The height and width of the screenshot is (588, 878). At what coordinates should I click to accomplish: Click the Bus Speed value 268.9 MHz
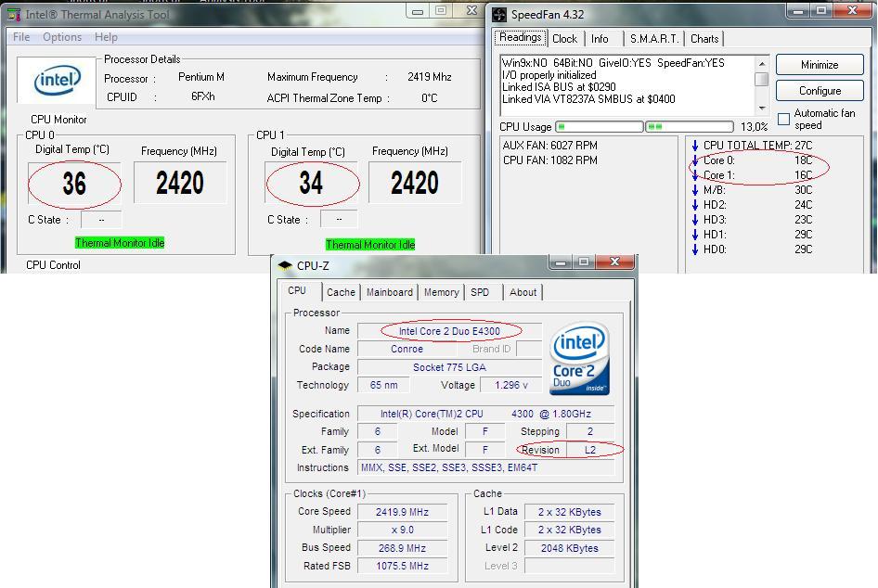(403, 548)
